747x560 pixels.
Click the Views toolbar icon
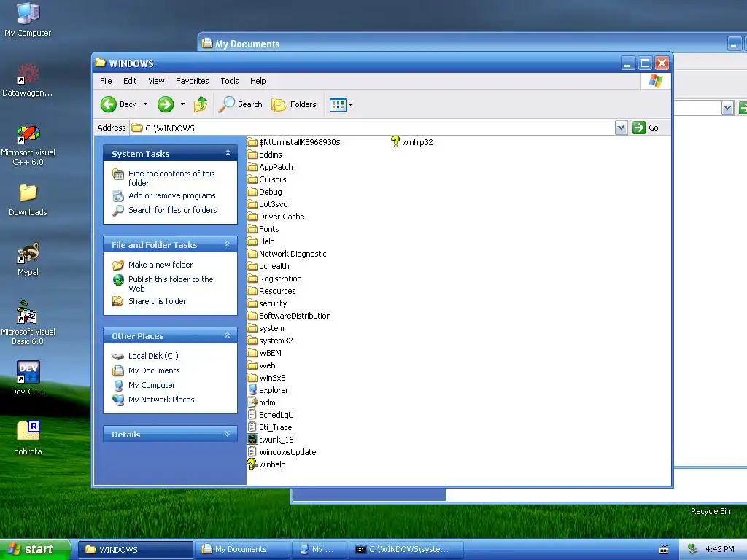click(x=338, y=105)
